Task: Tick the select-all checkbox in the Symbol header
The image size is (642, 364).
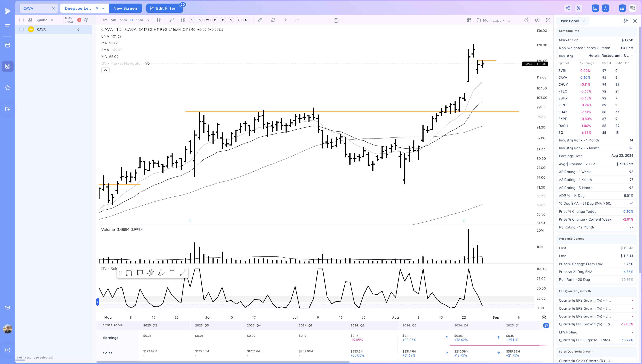Action: coord(22,20)
